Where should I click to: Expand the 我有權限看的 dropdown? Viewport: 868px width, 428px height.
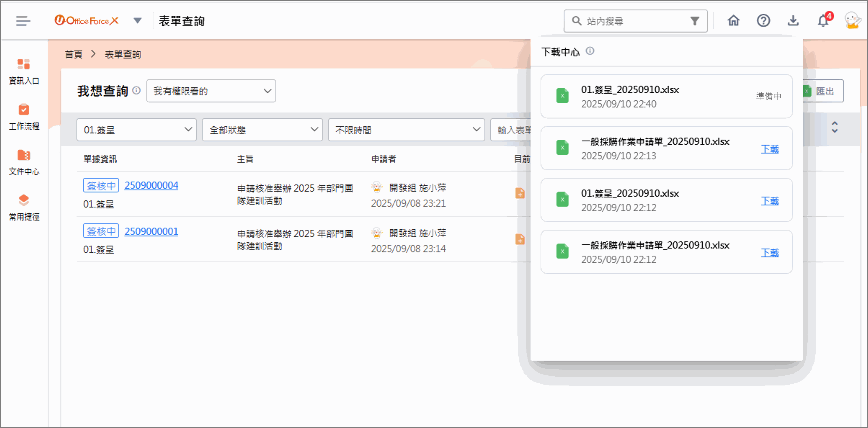tap(211, 91)
